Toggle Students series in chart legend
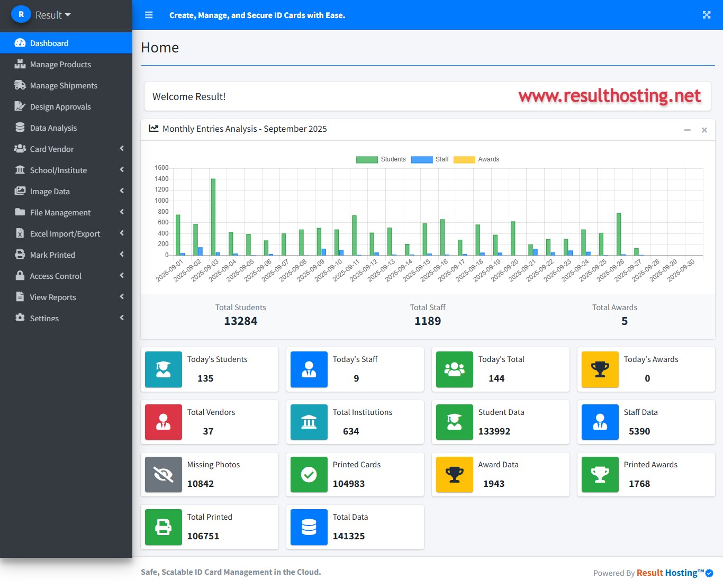Viewport: 723px width, 588px height. [x=381, y=159]
